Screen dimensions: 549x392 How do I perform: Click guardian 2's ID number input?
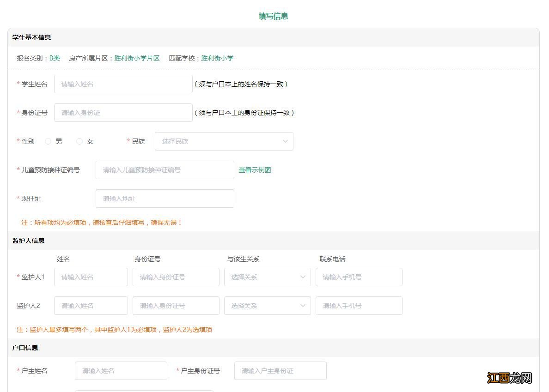point(176,305)
